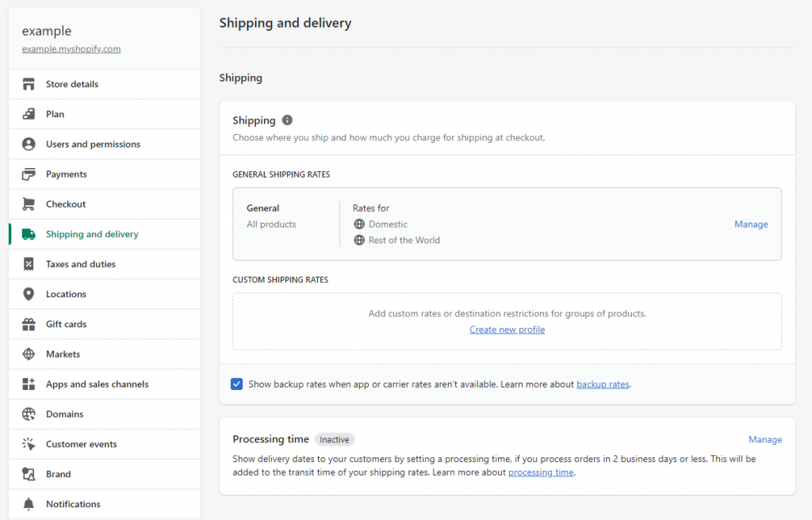Open Apps and sales channels settings
The width and height of the screenshot is (812, 520).
coord(97,384)
